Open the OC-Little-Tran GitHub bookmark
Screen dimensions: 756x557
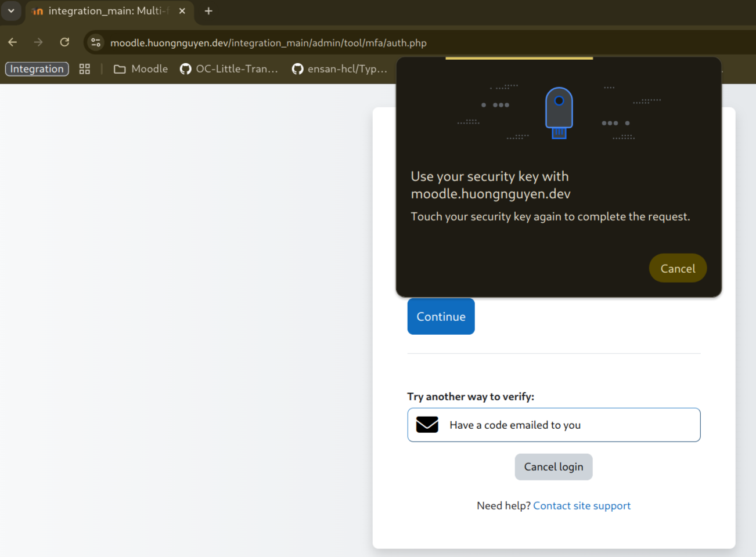pos(229,69)
